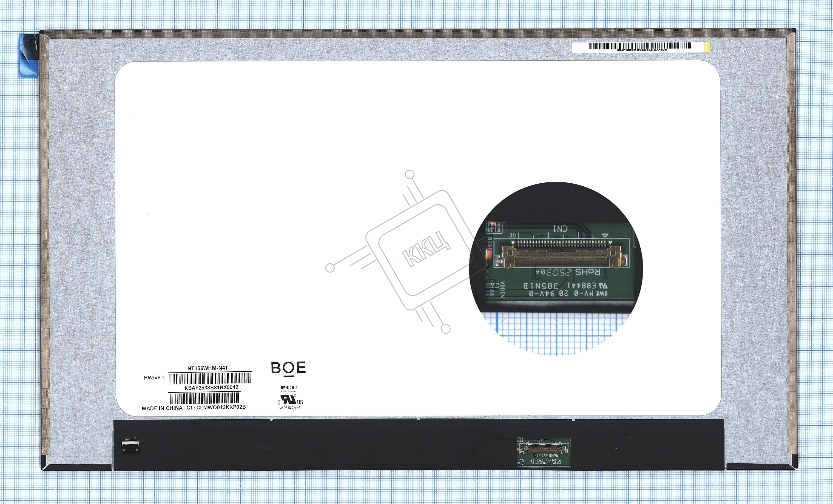Viewport: 833px width, 504px height.
Task: Click the barcode above the CT code
Action: pos(204,398)
